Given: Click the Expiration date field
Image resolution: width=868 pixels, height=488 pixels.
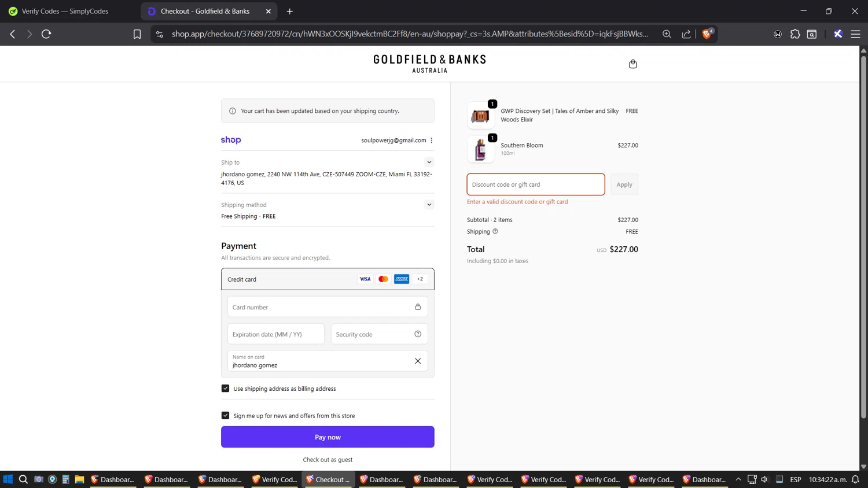Looking at the screenshot, I should 276,334.
